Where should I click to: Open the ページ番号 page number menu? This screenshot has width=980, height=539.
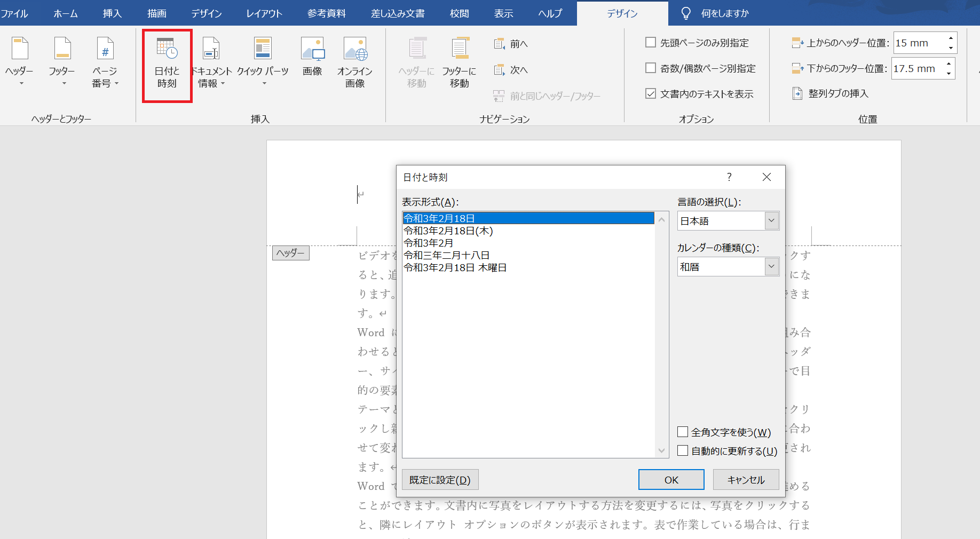(105, 61)
